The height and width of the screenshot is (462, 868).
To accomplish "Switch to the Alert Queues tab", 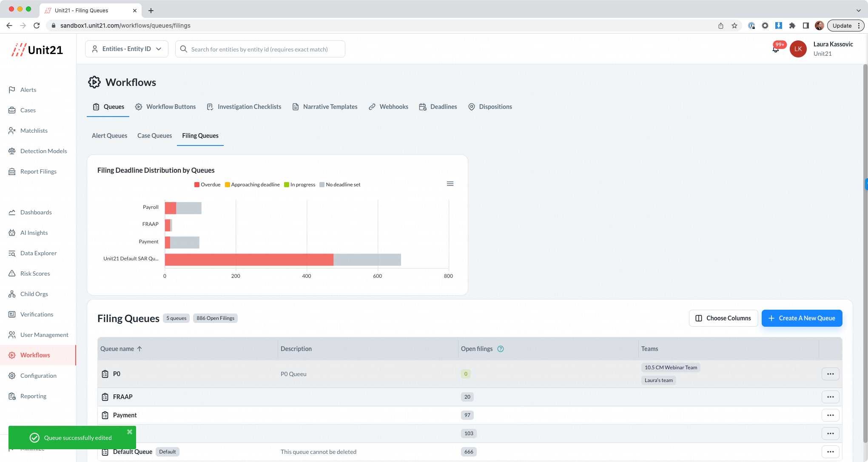I will [x=109, y=136].
